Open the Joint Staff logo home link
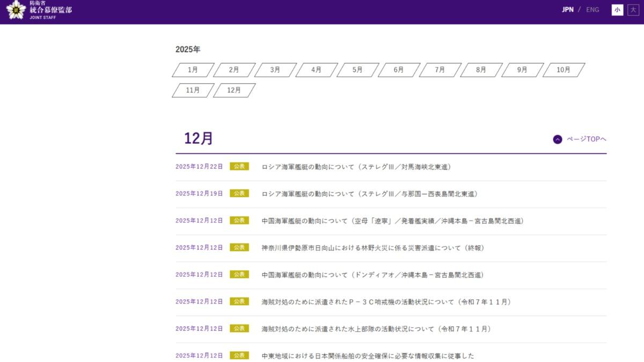 coord(39,10)
